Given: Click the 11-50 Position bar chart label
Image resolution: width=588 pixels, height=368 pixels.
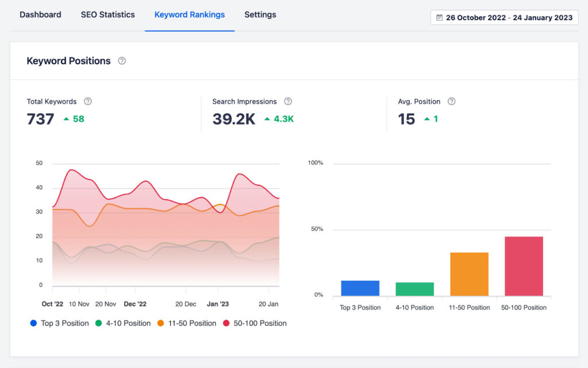Looking at the screenshot, I should [469, 307].
